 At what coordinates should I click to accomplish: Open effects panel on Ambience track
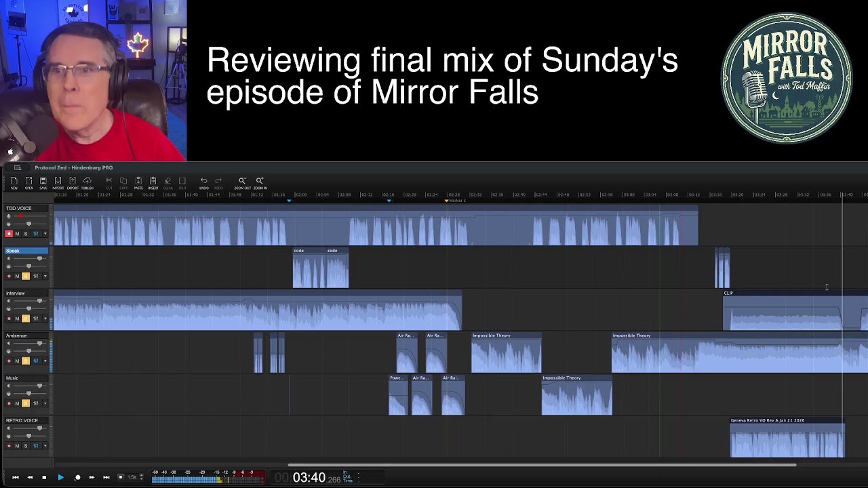(36, 361)
